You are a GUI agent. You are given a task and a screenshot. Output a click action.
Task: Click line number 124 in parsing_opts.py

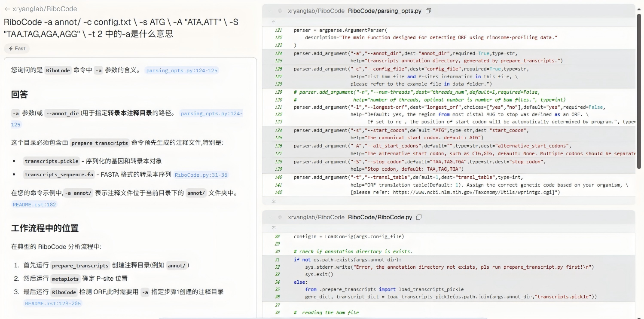pos(278,53)
